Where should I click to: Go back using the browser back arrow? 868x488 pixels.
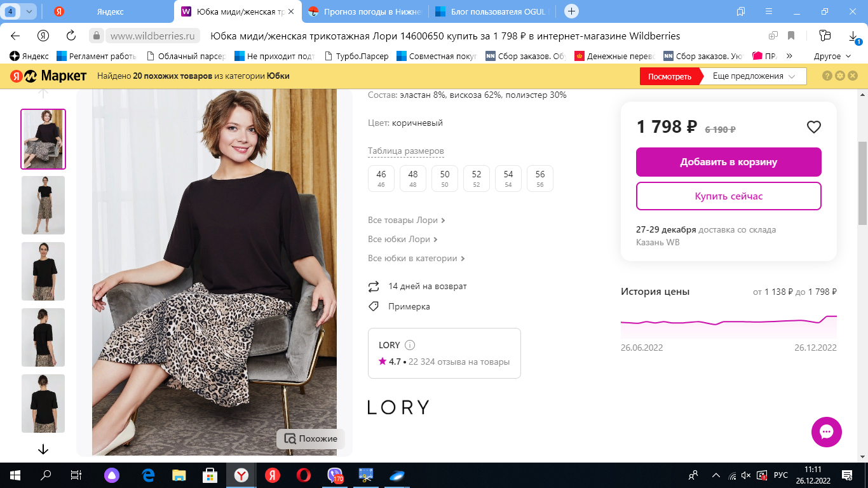tap(15, 36)
